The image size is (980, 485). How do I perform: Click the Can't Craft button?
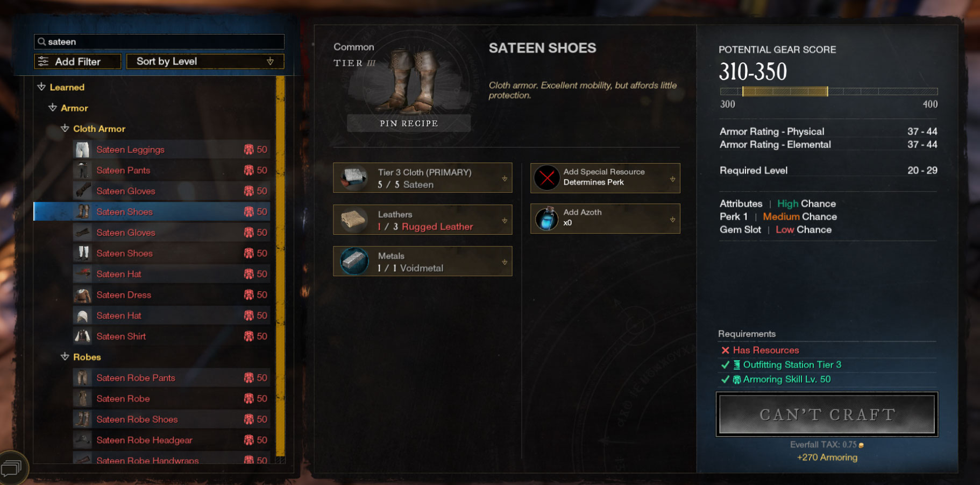coord(827,414)
